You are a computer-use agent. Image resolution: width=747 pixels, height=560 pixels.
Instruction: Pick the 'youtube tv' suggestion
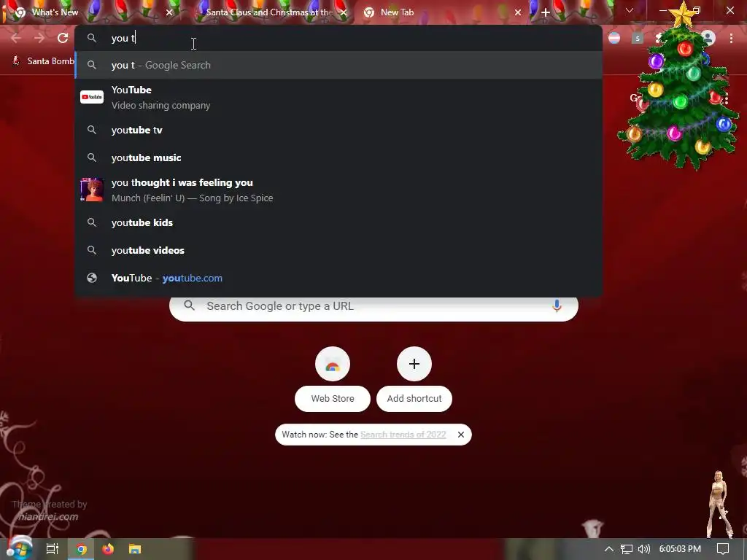point(338,130)
